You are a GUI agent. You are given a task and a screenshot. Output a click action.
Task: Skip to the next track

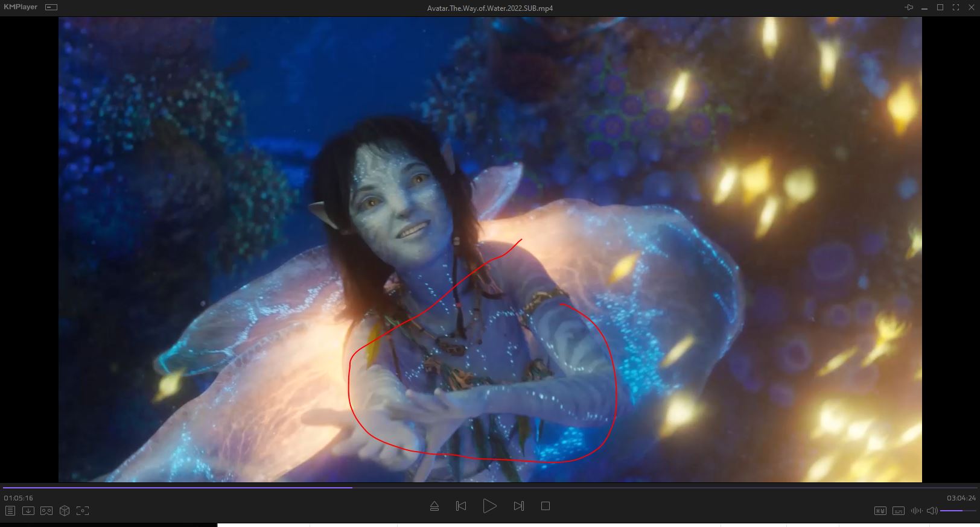(x=518, y=506)
